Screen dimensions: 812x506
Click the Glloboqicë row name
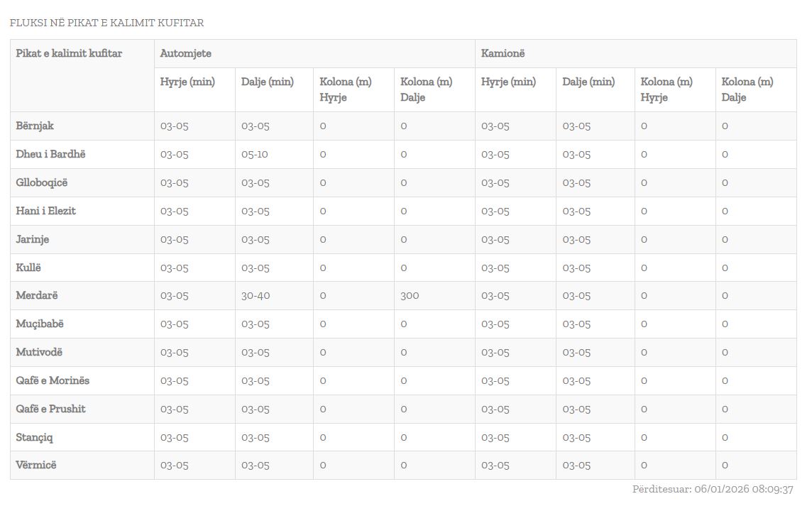click(x=42, y=182)
